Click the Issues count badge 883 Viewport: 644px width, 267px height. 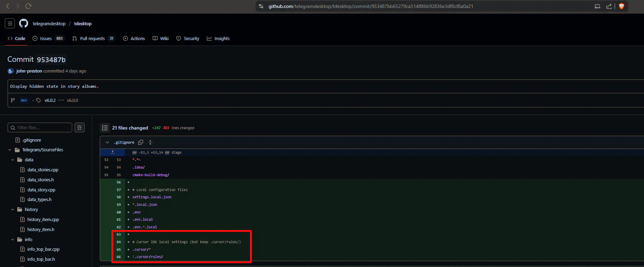tap(59, 38)
